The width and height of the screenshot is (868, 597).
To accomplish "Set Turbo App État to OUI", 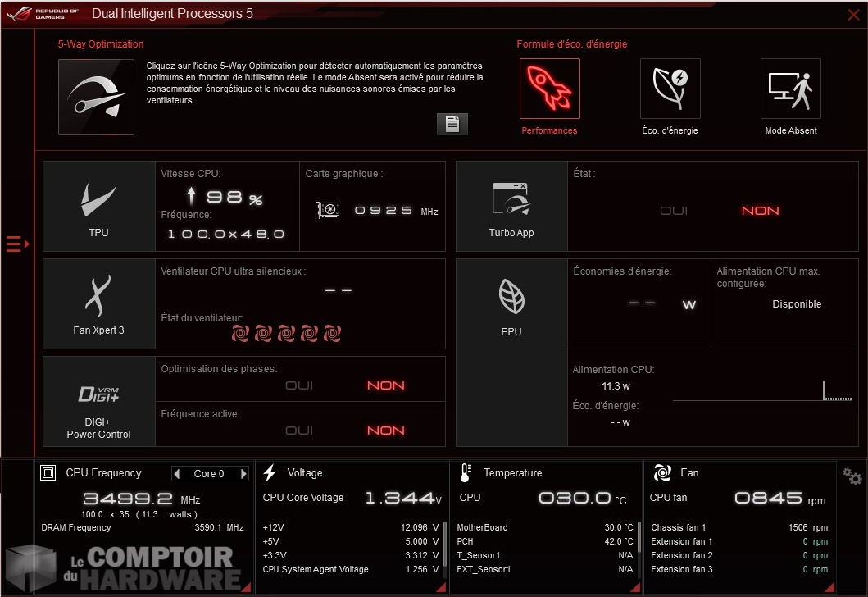I will point(674,211).
